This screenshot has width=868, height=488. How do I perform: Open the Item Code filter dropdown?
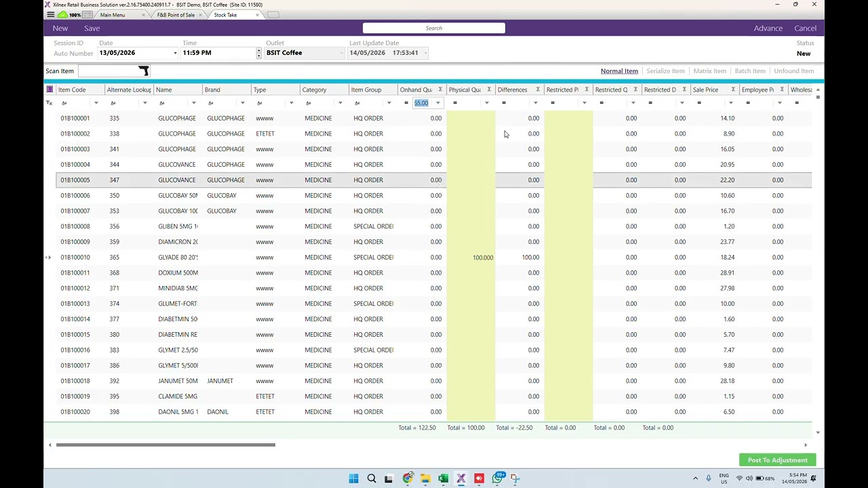click(96, 103)
